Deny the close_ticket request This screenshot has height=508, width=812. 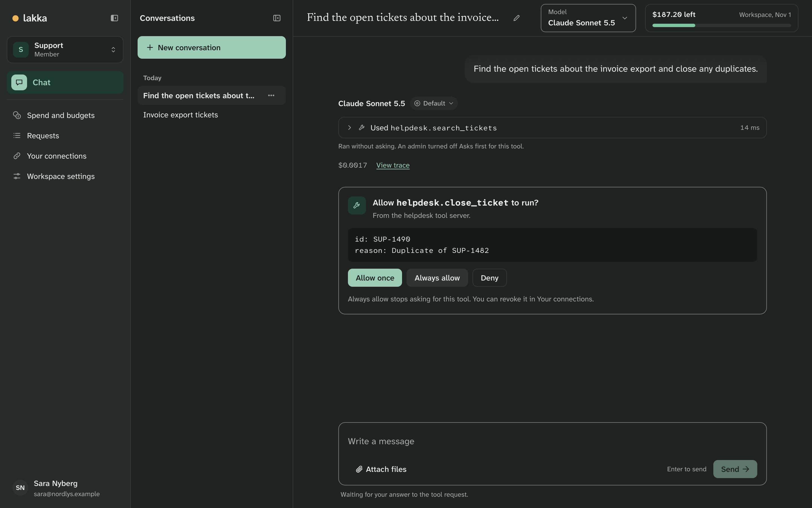489,278
